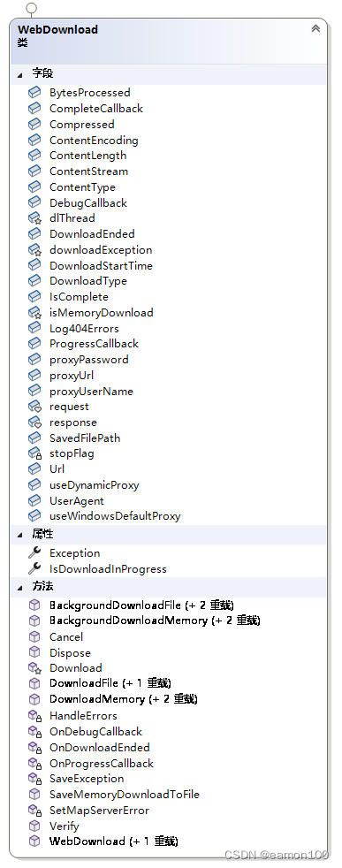Click the WebDownload constructor cube icon
This screenshot has height=868, width=342.
click(34, 841)
